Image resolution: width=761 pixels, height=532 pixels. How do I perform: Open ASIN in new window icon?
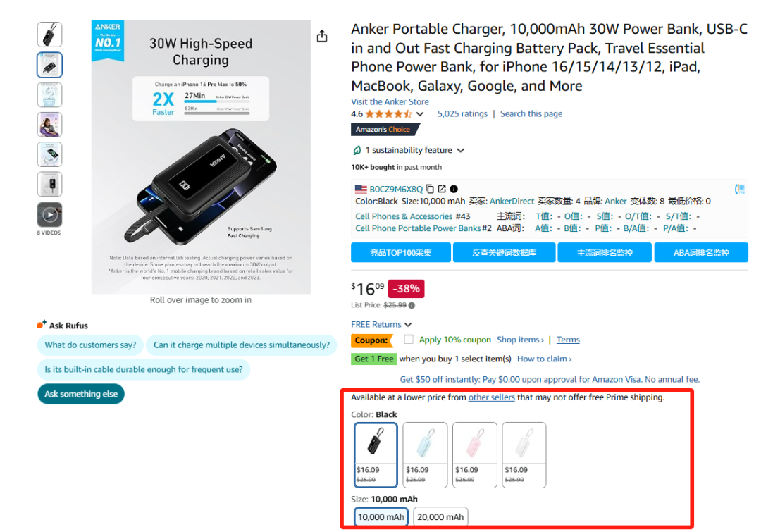442,189
